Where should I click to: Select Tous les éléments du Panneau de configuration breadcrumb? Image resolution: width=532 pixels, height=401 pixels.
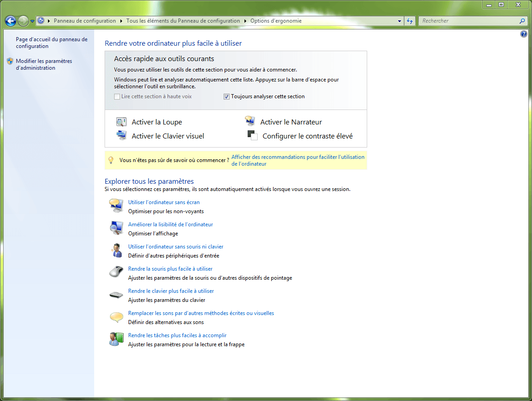coord(183,21)
